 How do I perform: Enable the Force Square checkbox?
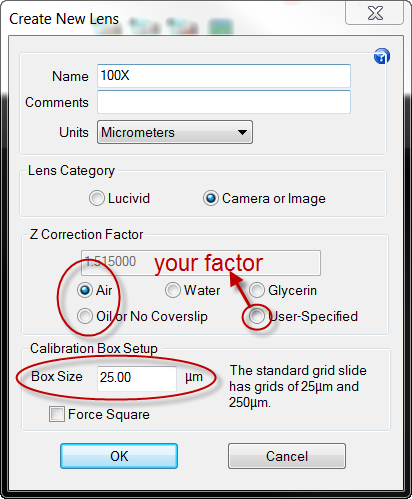(x=57, y=414)
